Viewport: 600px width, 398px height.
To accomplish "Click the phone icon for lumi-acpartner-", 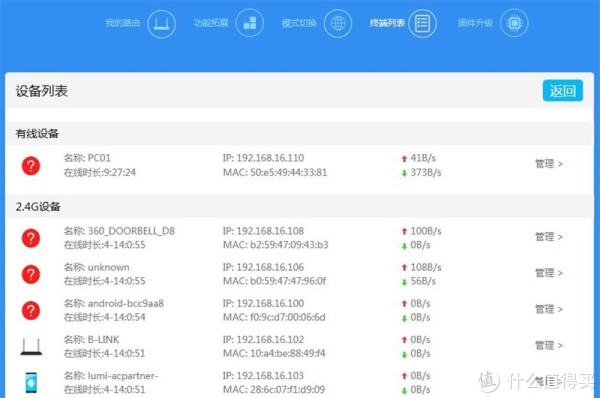I will (x=31, y=382).
